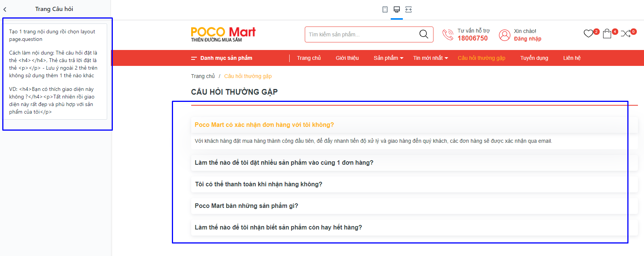Click the user account icon
Screen dimensions: 644x256
coord(505,35)
